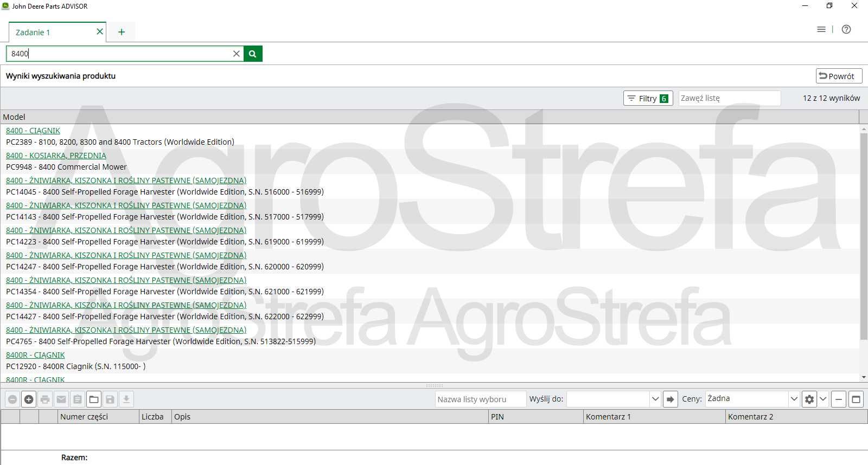
Task: Focus the Nazwa listy wyboru field
Action: (480, 399)
